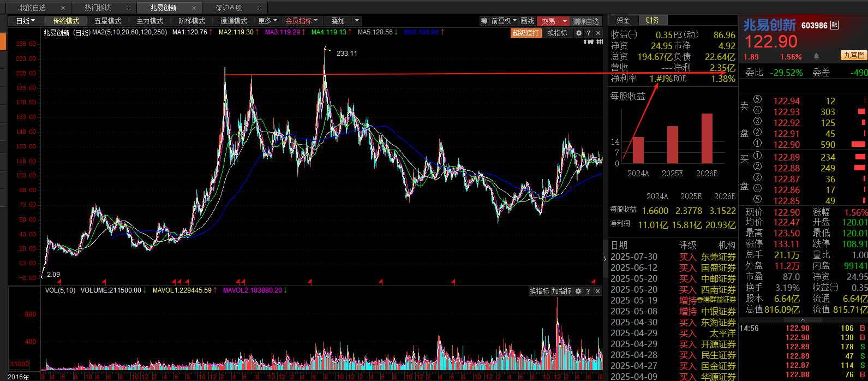868x381 pixels.
Task: Click the 中银证券 rating row
Action: point(673,311)
